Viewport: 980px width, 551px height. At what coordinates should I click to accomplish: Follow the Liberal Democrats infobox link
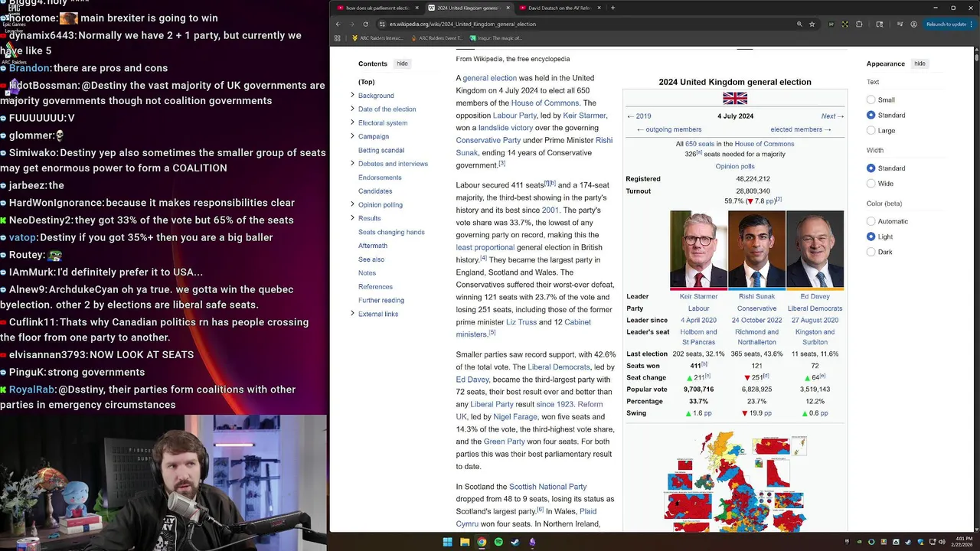pos(815,308)
